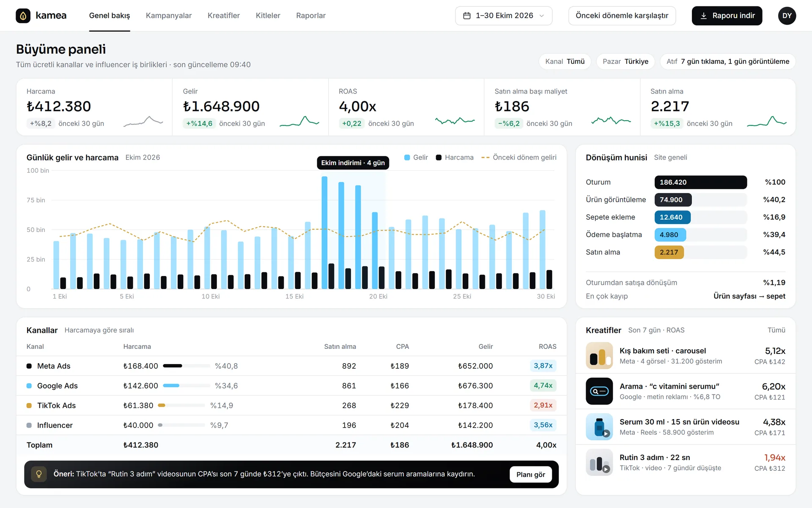Open Rutin 3 adım video thumbnail
Image resolution: width=812 pixels, height=508 pixels.
(599, 462)
